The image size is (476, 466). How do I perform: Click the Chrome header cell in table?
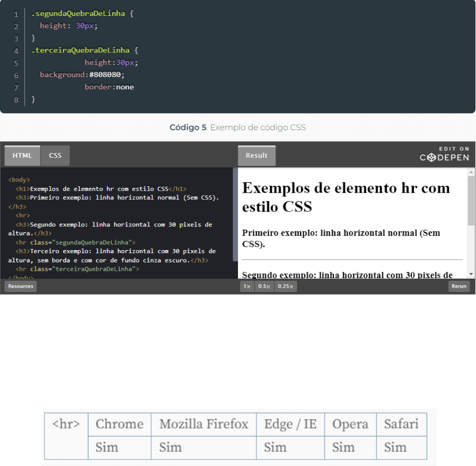coord(119,424)
